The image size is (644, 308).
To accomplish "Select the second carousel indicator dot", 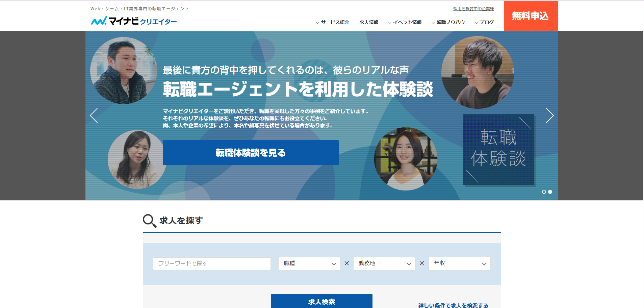I will tap(550, 192).
